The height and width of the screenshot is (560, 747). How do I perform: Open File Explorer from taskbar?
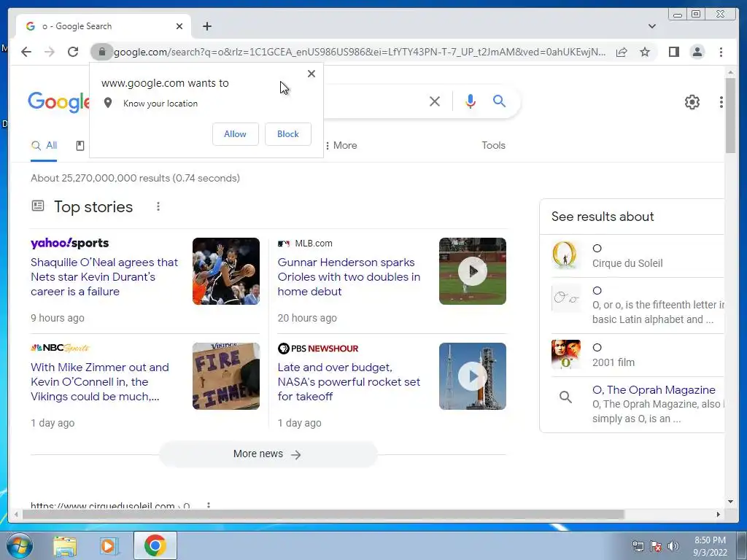[x=65, y=546]
